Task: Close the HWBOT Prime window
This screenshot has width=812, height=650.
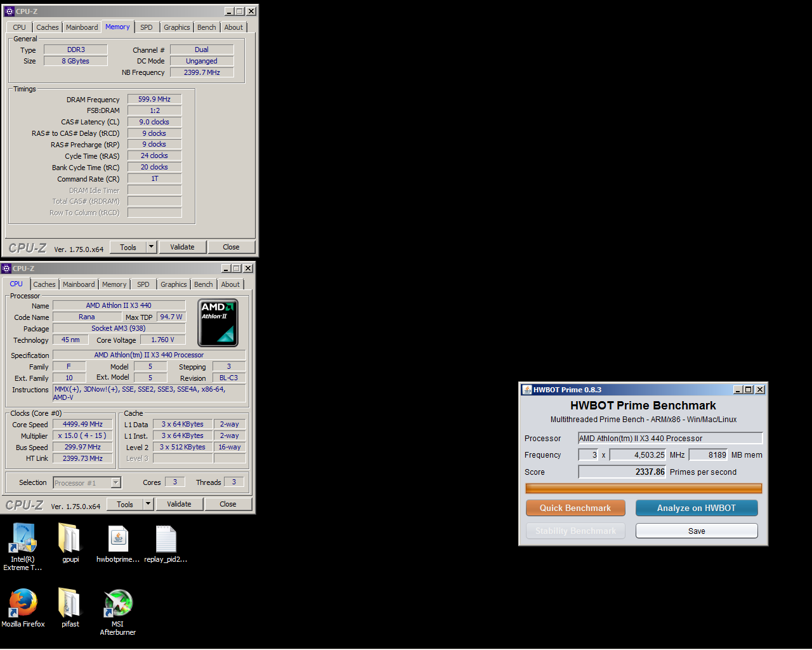Action: pos(760,390)
